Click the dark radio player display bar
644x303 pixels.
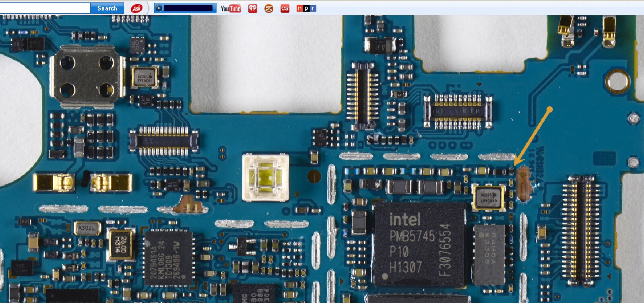pos(188,8)
